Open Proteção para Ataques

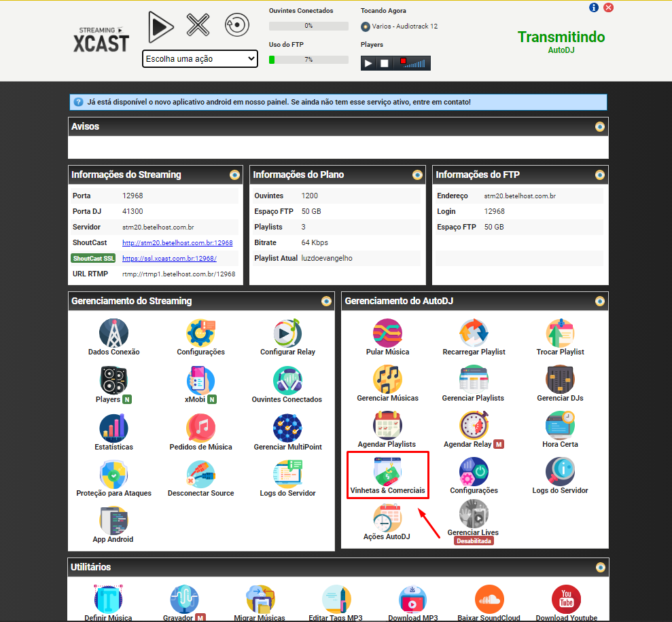[113, 475]
